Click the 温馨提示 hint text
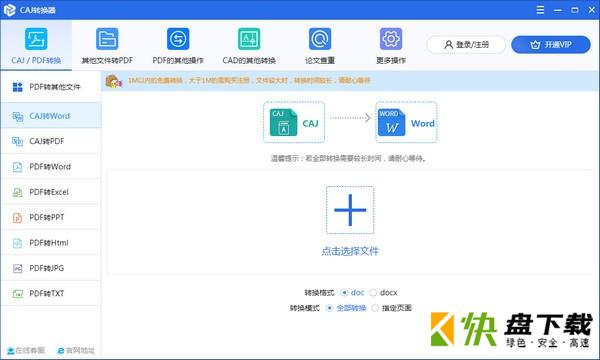600x360 pixels. [x=349, y=158]
